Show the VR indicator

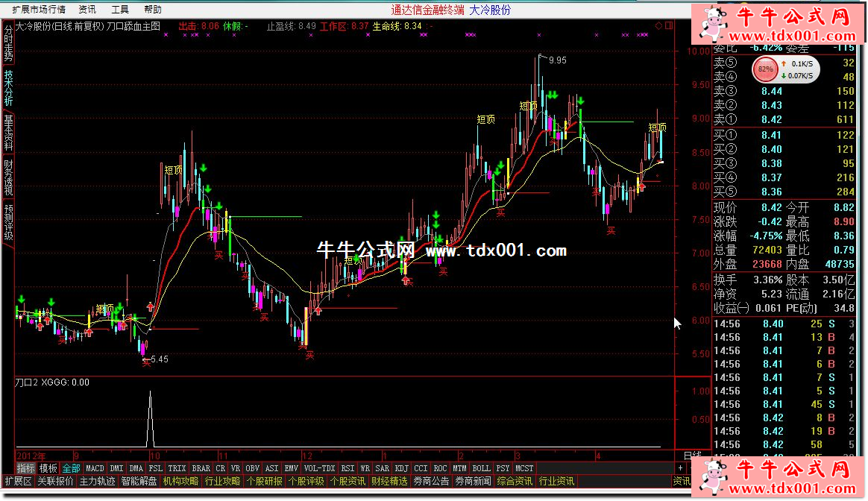pyautogui.click(x=235, y=468)
